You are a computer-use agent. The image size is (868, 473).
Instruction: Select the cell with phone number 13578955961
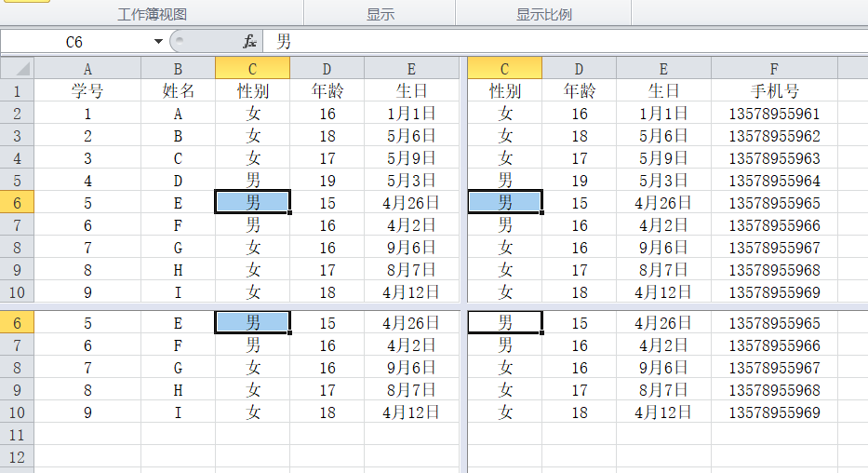(774, 114)
